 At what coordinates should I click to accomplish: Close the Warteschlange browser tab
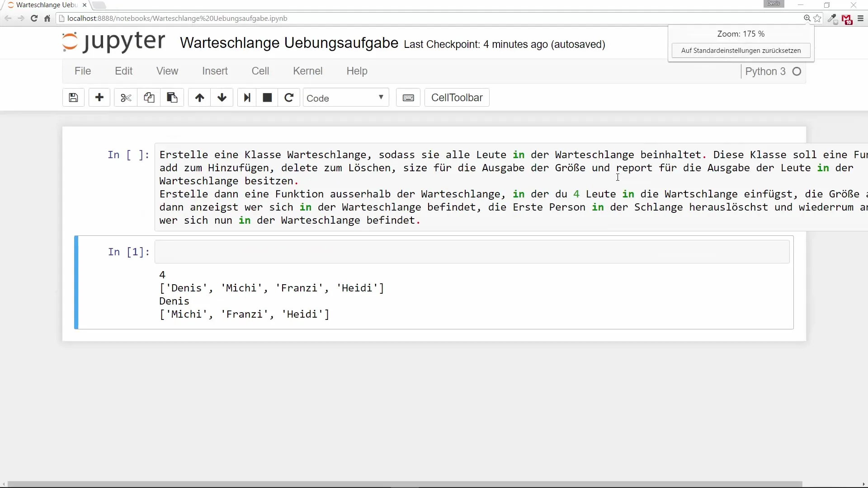[85, 5]
